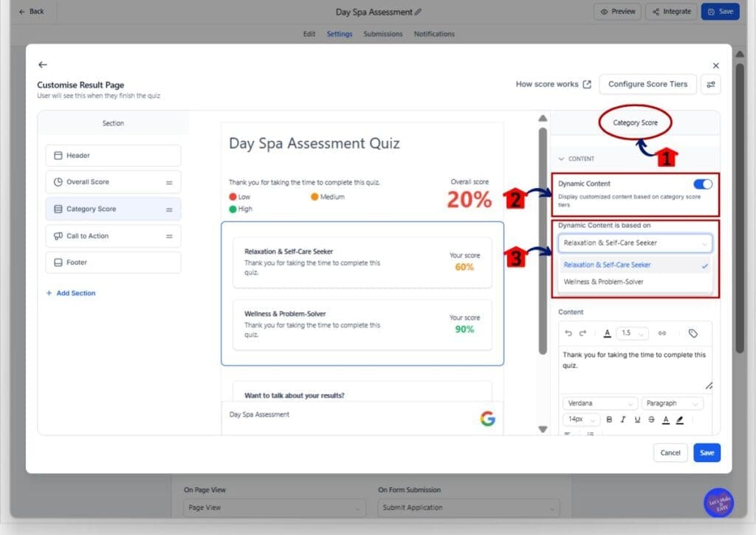The height and width of the screenshot is (535, 756).
Task: Click the Want to talk about your results? heading
Action: tap(294, 396)
